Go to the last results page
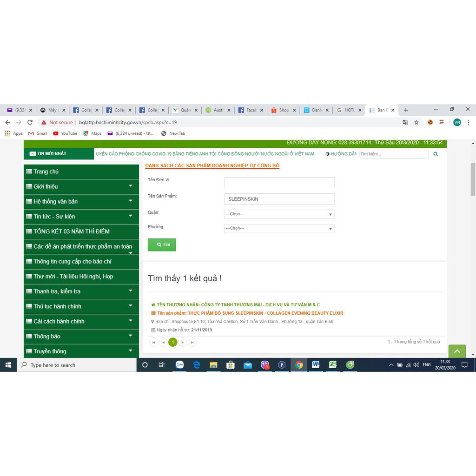 (192, 343)
